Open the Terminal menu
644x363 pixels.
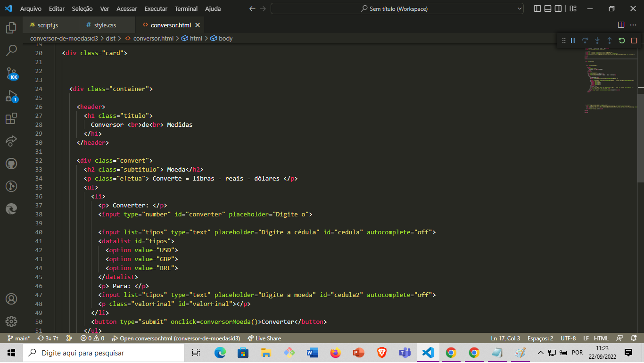click(x=186, y=8)
